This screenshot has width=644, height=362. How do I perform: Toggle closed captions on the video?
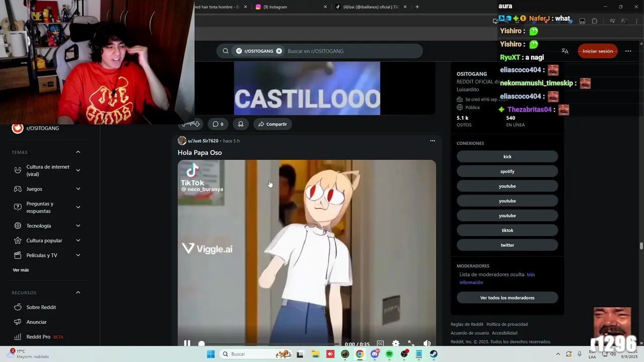pos(380,344)
